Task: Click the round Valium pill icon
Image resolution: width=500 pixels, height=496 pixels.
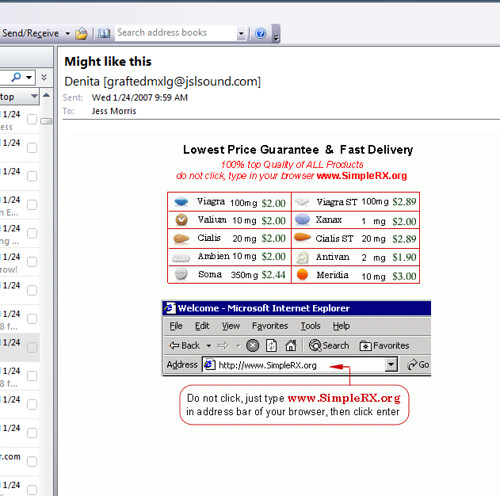Action: (x=181, y=220)
